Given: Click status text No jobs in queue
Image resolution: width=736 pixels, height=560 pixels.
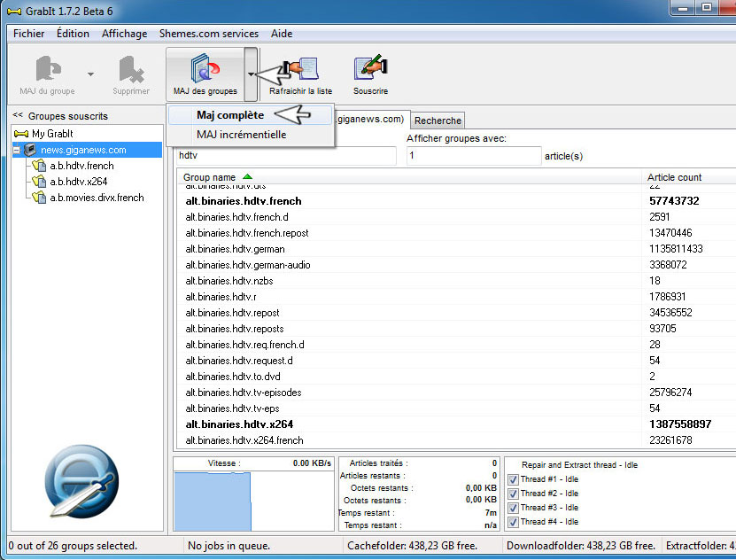Looking at the screenshot, I should click(229, 546).
